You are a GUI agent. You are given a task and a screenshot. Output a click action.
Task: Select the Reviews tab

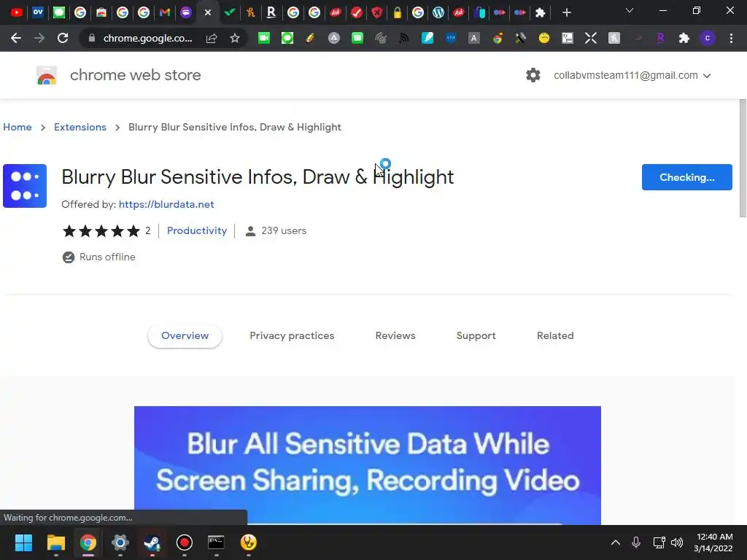(x=395, y=335)
